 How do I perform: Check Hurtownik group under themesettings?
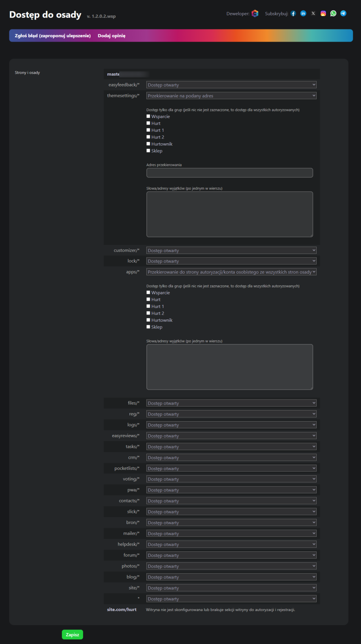click(148, 144)
